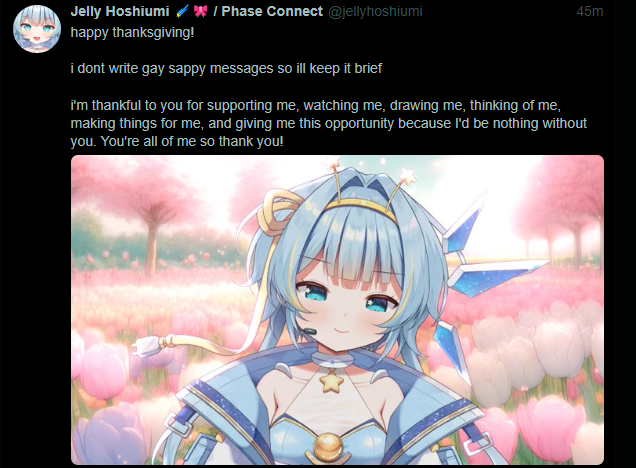Click the pink ribbon emoji in name
The width and height of the screenshot is (636, 468).
(200, 11)
